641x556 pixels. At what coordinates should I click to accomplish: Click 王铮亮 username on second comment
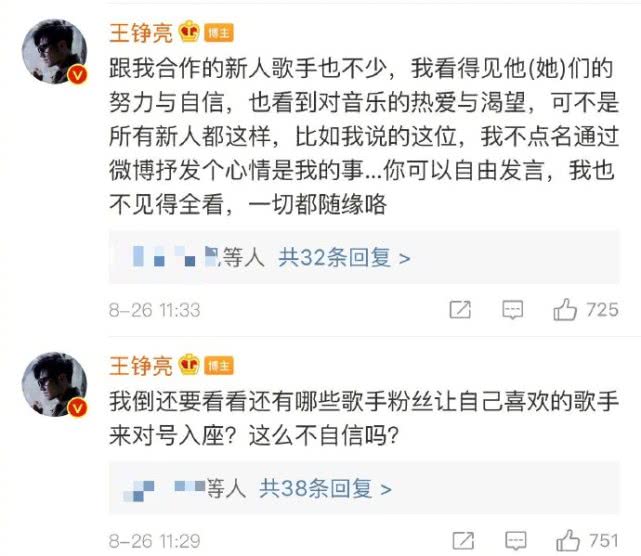[140, 364]
